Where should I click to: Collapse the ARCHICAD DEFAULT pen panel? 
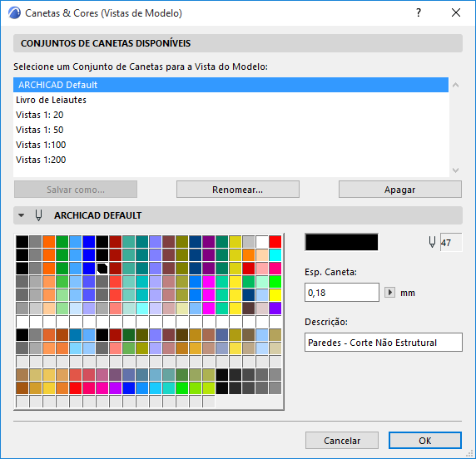(22, 215)
